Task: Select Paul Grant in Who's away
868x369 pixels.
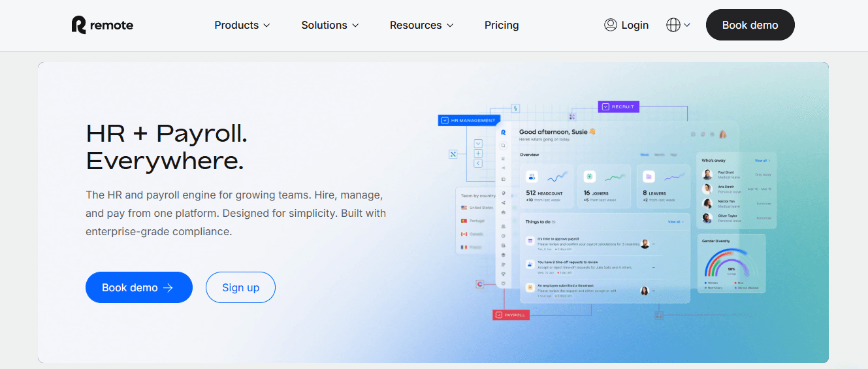Action: [736, 174]
